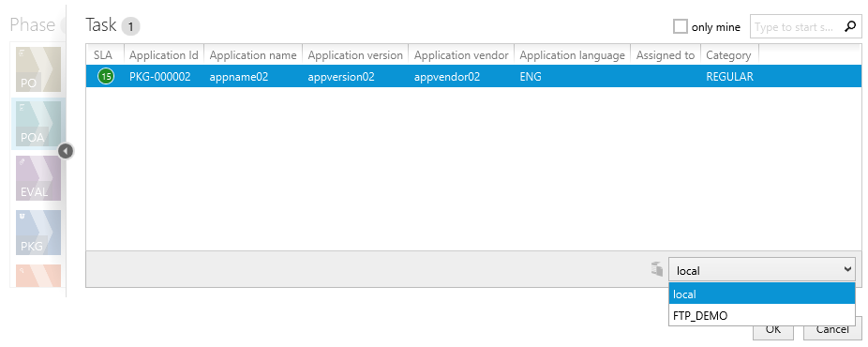Choose FTP_DEMO from the dropdown list
The width and height of the screenshot is (868, 347).
pyautogui.click(x=762, y=316)
